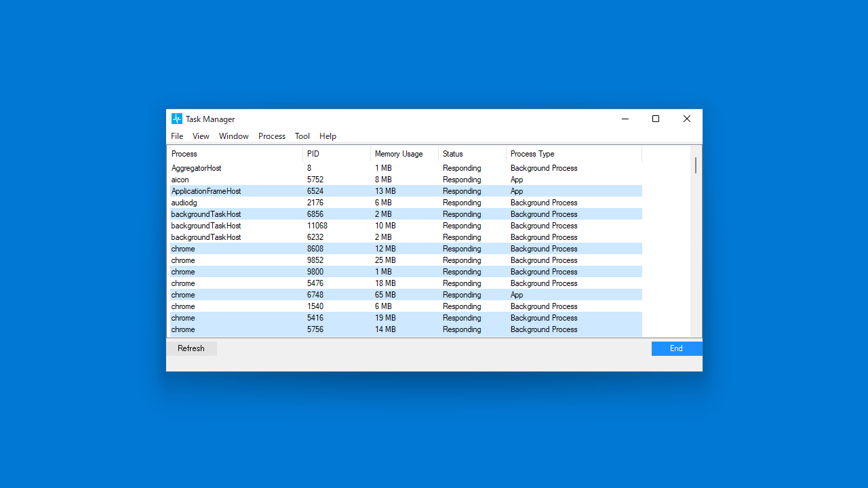This screenshot has height=488, width=868.
Task: Close the Task Manager window
Action: [x=687, y=119]
